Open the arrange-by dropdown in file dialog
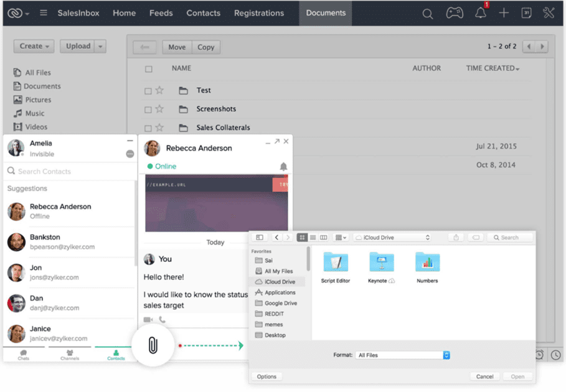This screenshot has width=566, height=392. click(341, 237)
